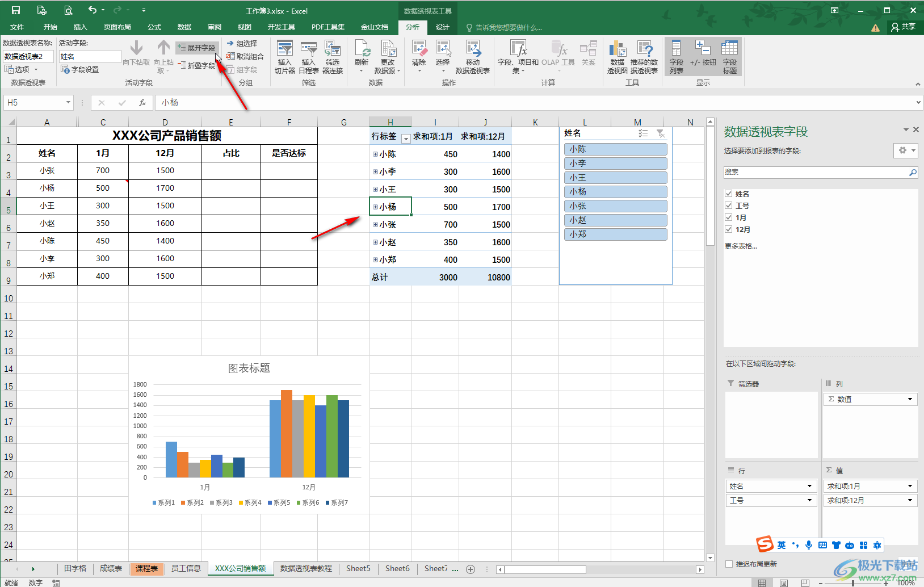Click the Save icon in quick access toolbar
The image size is (924, 587).
point(15,10)
